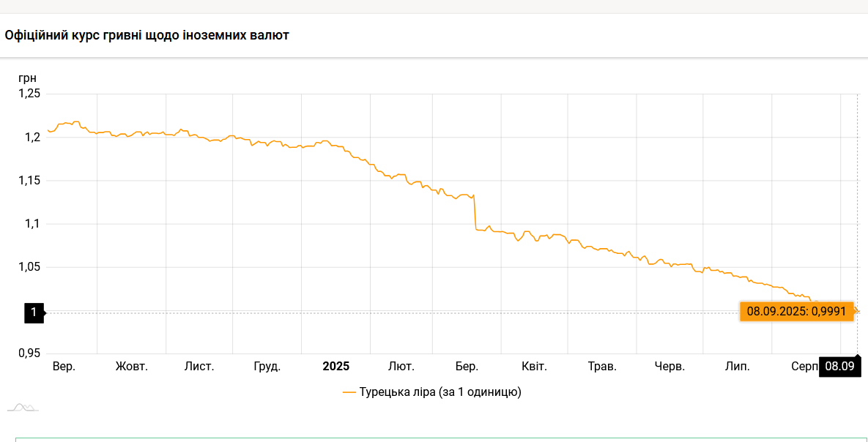Click the 2025 label on the time axis
The height and width of the screenshot is (442, 868).
(x=336, y=367)
